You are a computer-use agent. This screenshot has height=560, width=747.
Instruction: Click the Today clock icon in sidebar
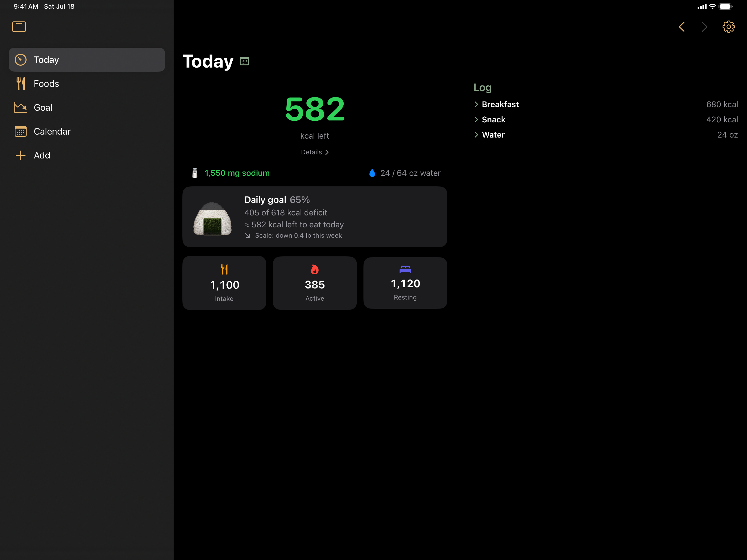[21, 60]
